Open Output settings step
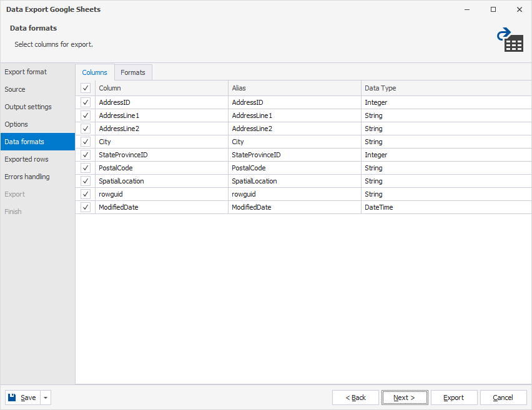Image resolution: width=532 pixels, height=410 pixels. 37,107
